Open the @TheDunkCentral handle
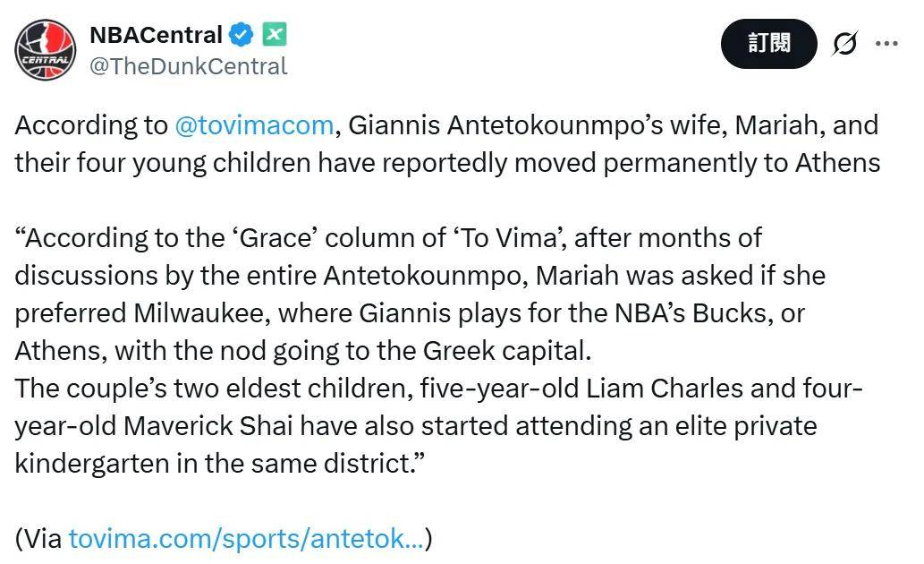The image size is (924, 564). (188, 66)
